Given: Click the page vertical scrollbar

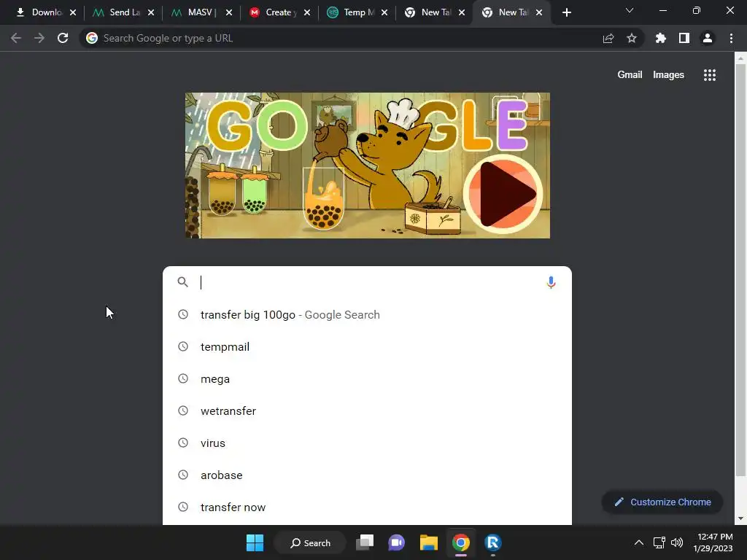Looking at the screenshot, I should click(740, 270).
